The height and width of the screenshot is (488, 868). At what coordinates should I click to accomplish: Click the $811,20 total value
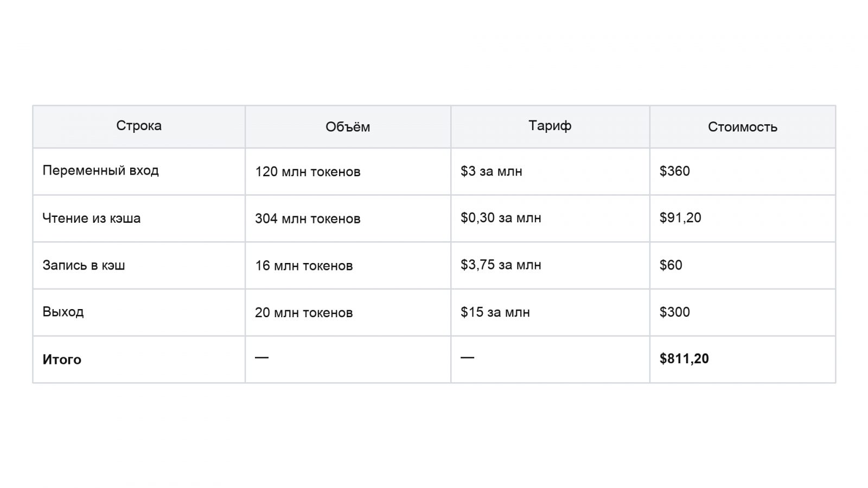coord(684,359)
